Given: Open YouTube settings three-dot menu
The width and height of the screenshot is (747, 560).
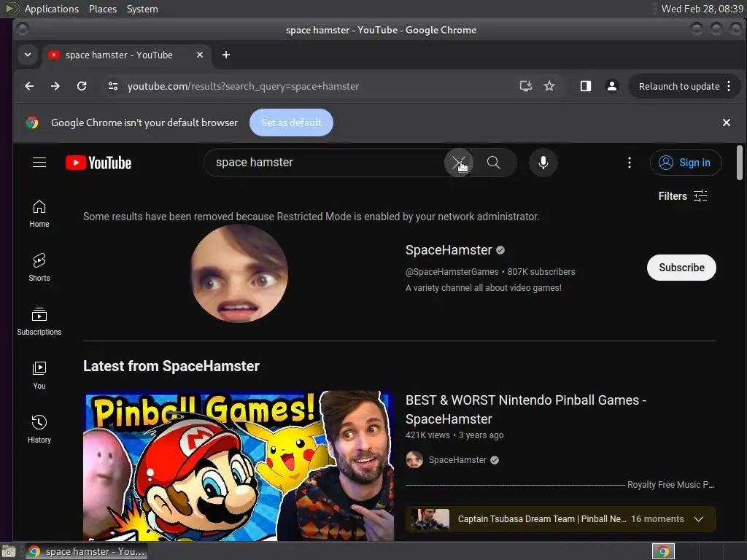Looking at the screenshot, I should tap(630, 163).
